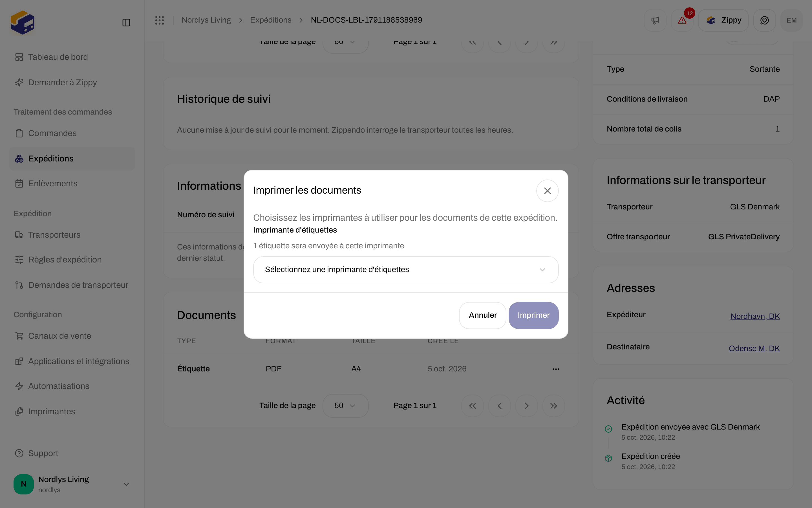
Task: Click the Expédition envoyée avec GLS Denmark entry
Action: (x=690, y=427)
